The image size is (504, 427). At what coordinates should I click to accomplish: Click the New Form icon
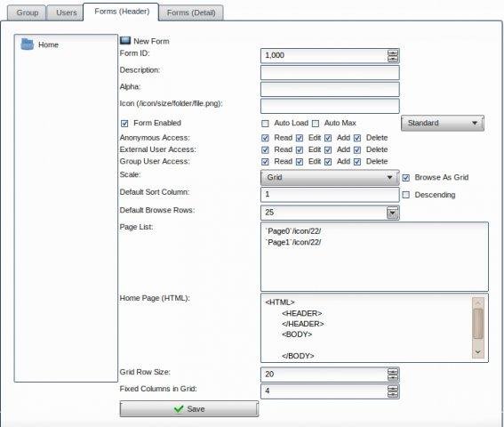(125, 41)
